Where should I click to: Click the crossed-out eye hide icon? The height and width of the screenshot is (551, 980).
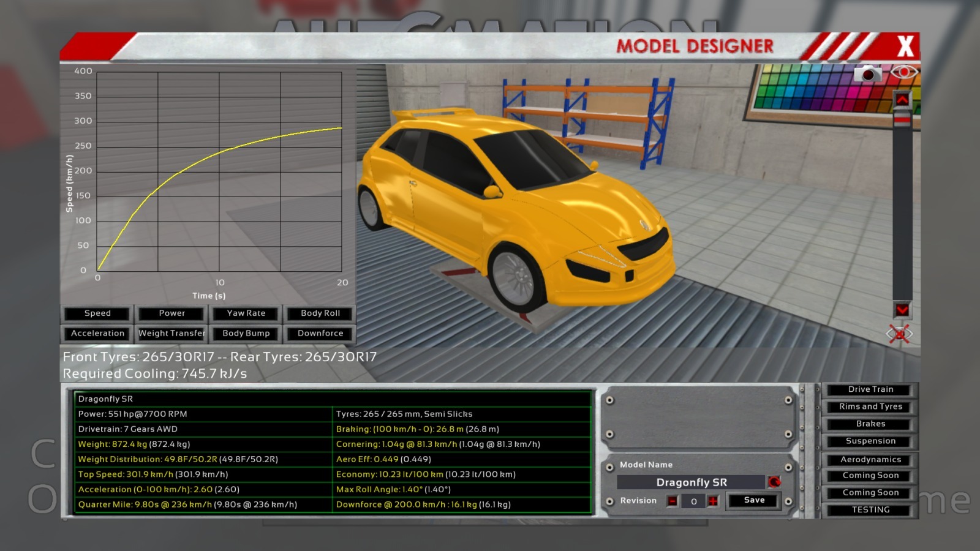click(x=899, y=334)
